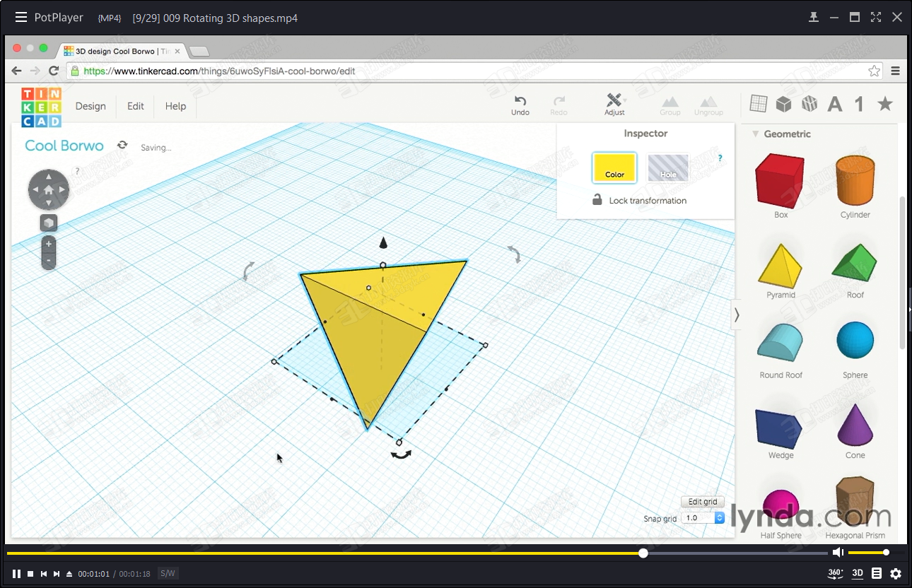912x588 pixels.
Task: Undo the last action
Action: 520,105
